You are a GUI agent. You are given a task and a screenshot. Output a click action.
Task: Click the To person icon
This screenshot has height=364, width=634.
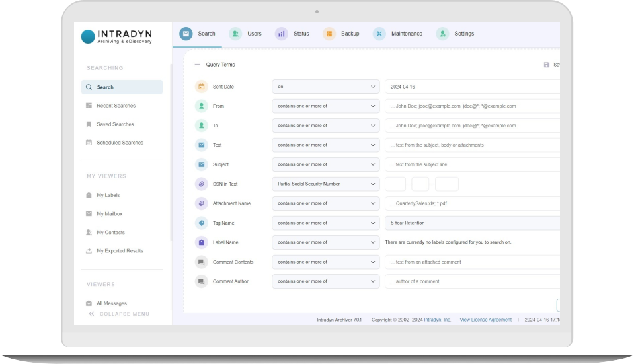tap(202, 126)
